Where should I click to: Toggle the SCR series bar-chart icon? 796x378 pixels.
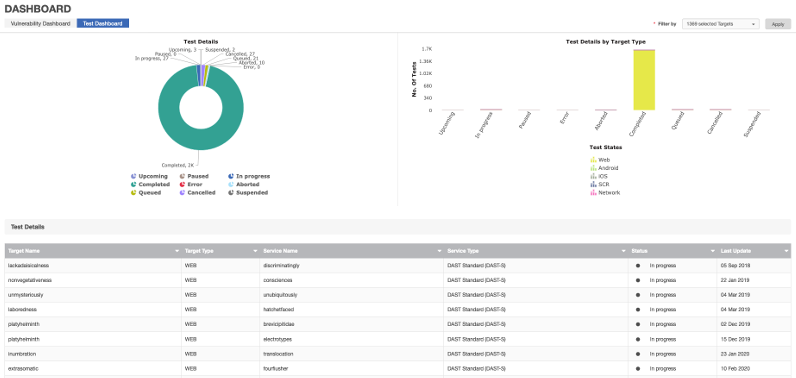(593, 184)
